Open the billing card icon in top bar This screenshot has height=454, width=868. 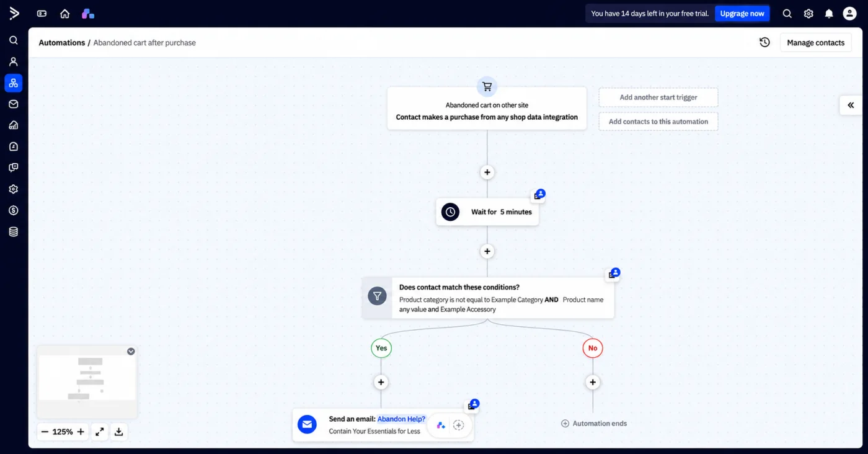pyautogui.click(x=42, y=14)
